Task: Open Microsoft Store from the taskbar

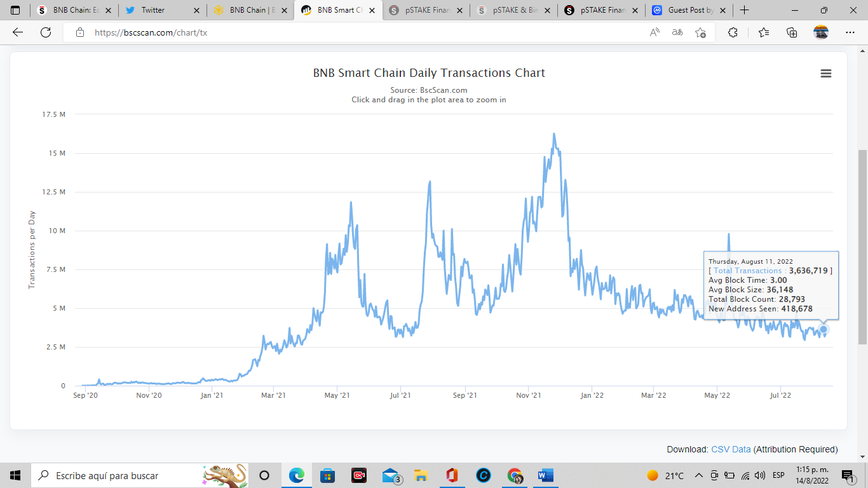Action: pos(327,475)
